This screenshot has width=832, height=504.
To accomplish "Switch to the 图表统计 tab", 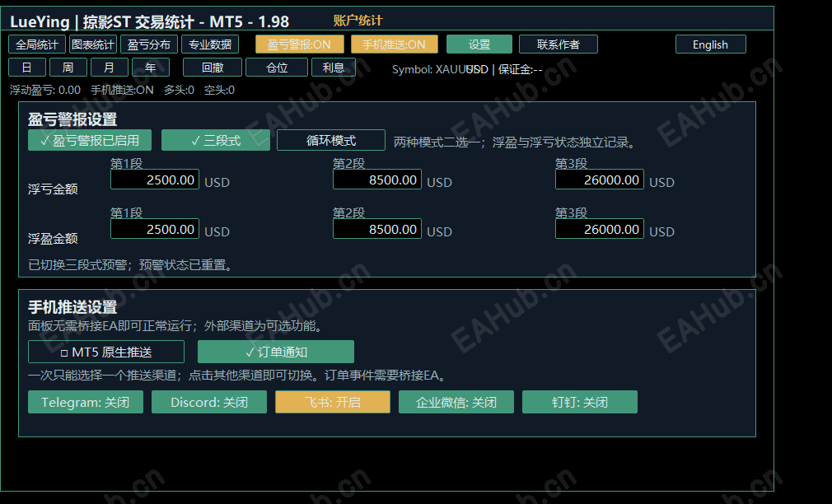I will [x=93, y=44].
